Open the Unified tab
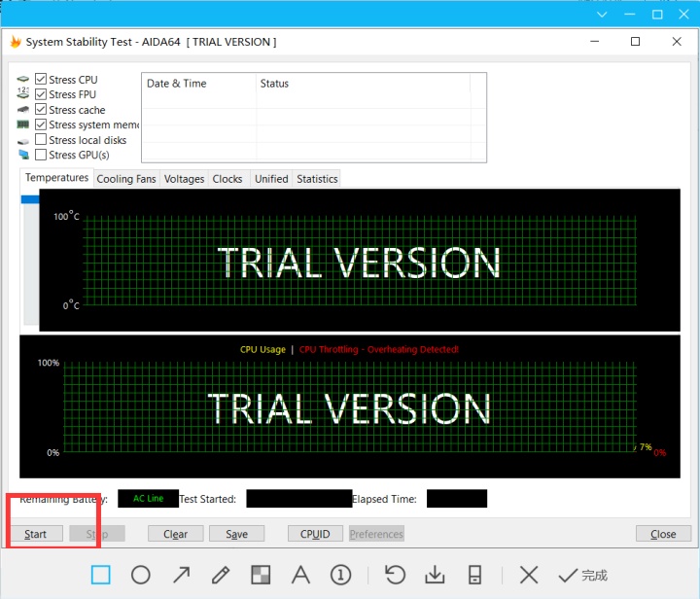The width and height of the screenshot is (700, 599). (271, 179)
